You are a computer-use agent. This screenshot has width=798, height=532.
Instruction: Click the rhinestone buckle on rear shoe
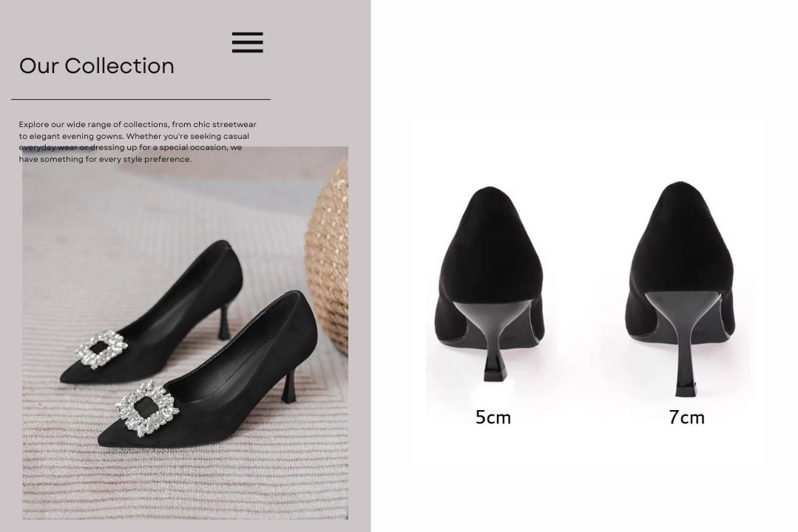102,349
